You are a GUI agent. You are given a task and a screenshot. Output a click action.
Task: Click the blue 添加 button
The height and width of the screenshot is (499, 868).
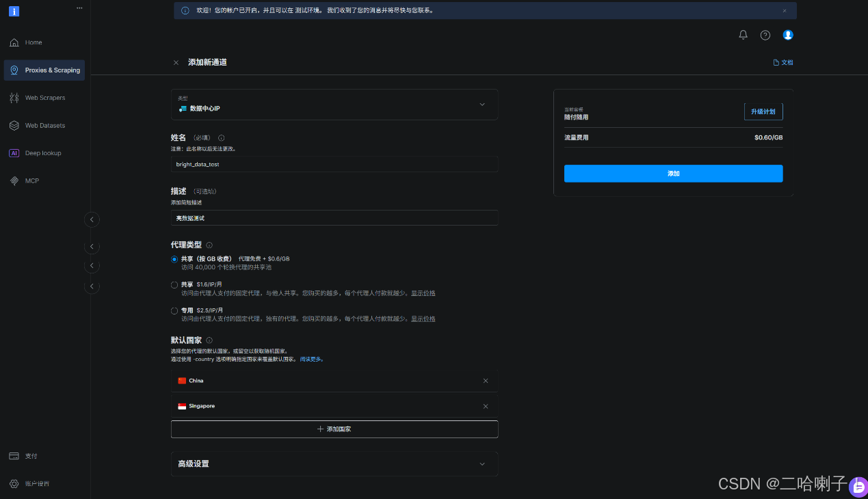673,174
